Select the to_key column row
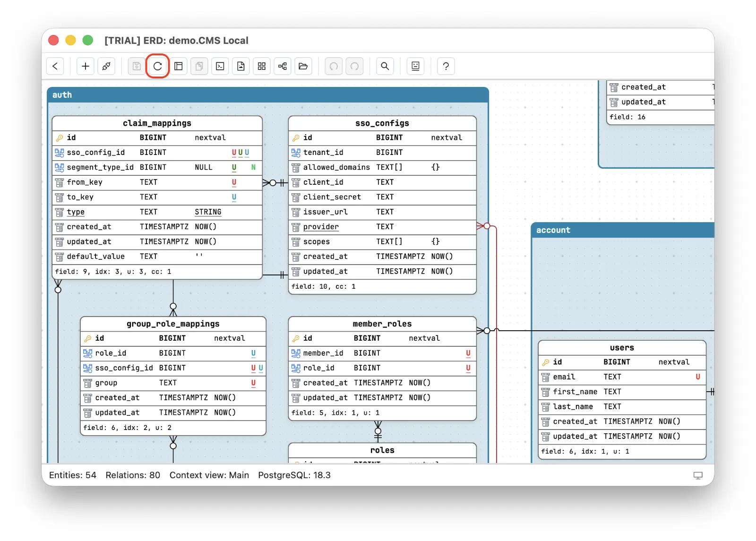 (x=157, y=197)
